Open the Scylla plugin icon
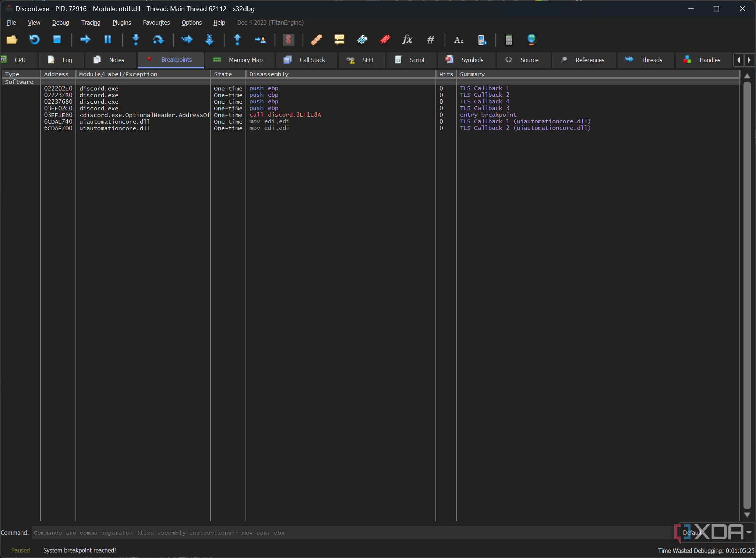The height and width of the screenshot is (558, 756). pyautogui.click(x=288, y=39)
